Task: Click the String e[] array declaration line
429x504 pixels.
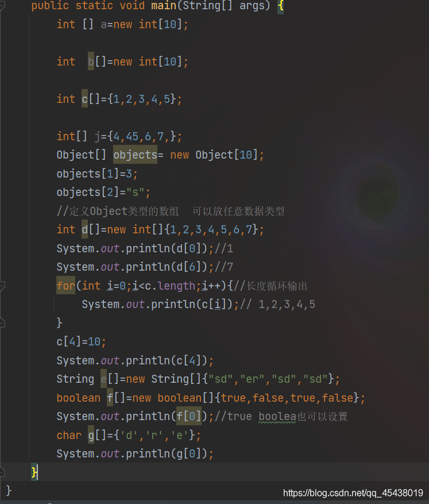Action: [x=198, y=379]
